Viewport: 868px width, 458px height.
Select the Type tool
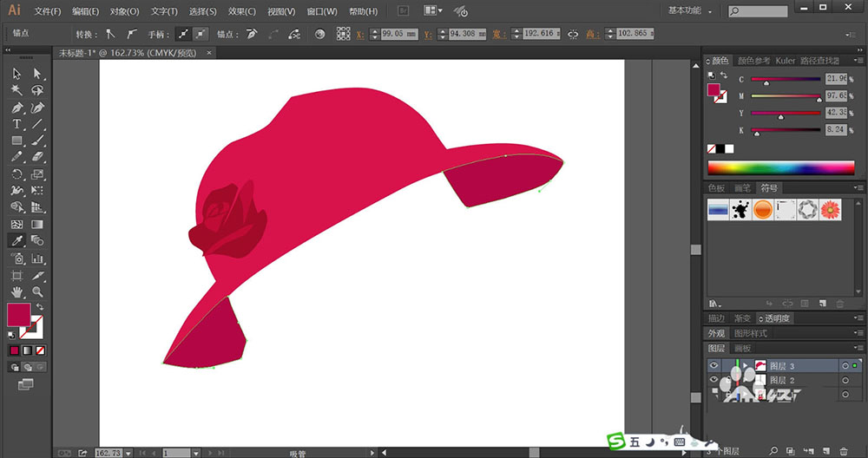(x=16, y=124)
